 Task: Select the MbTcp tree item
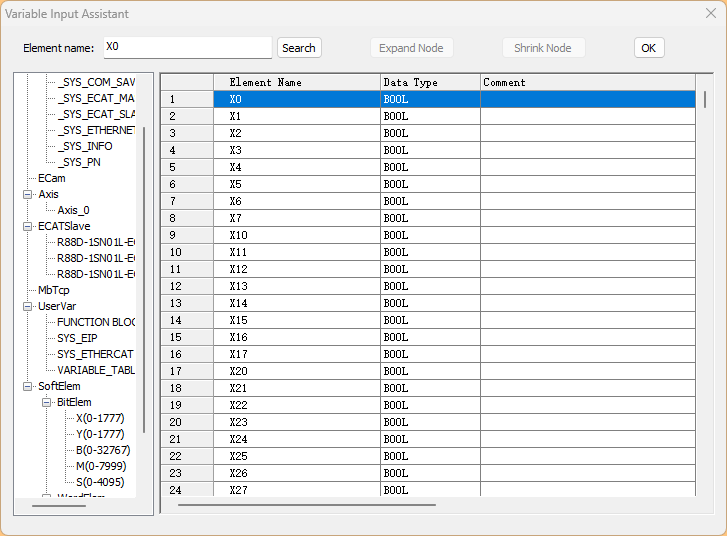click(x=54, y=290)
